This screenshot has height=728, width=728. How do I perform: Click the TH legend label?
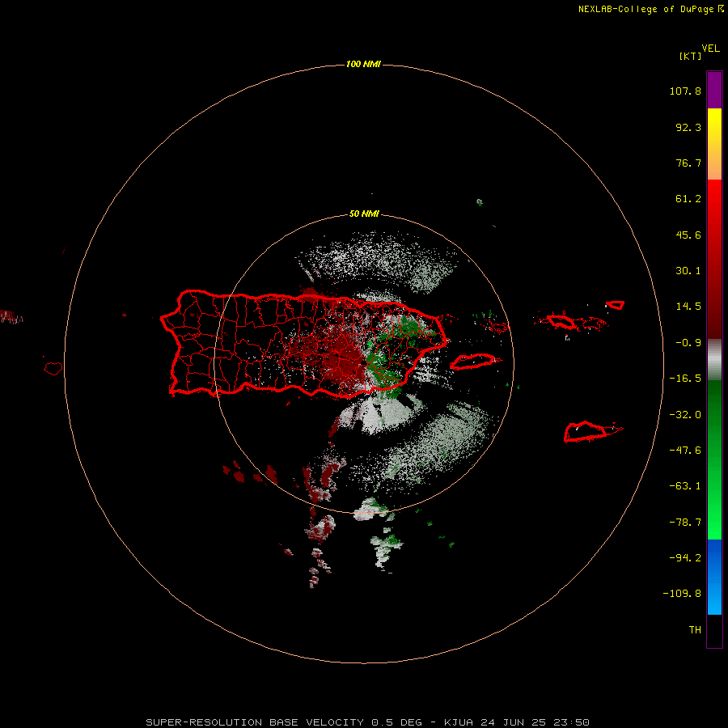pyautogui.click(x=695, y=630)
